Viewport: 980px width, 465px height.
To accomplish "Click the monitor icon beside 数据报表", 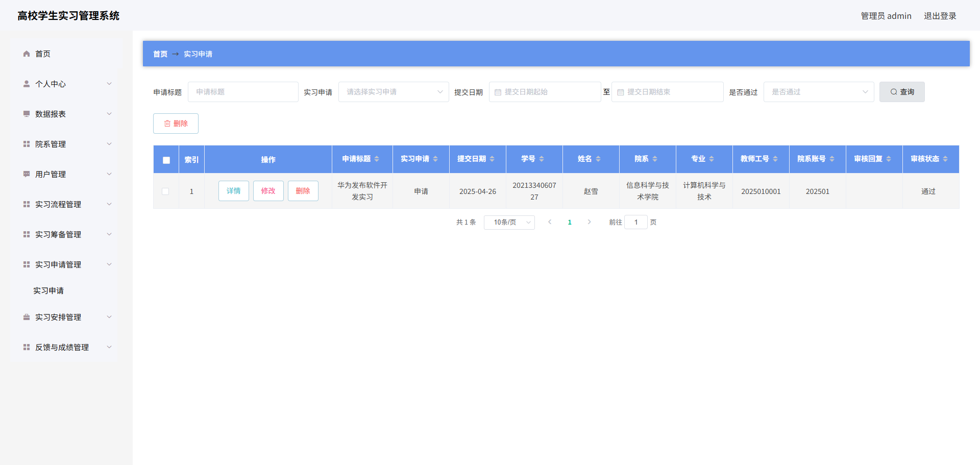I will [x=27, y=114].
